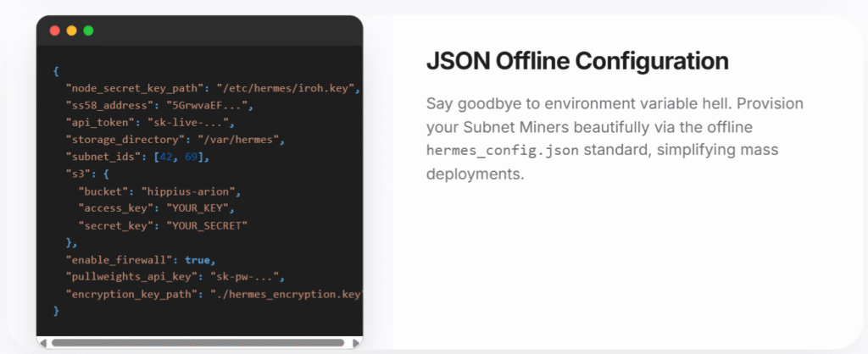
Task: Click the yellow minimize dot on code window
Action: [x=72, y=30]
